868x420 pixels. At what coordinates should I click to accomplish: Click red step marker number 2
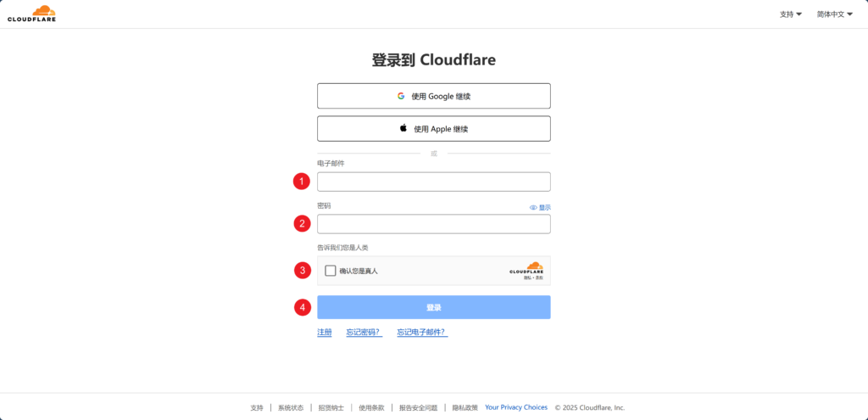click(302, 224)
